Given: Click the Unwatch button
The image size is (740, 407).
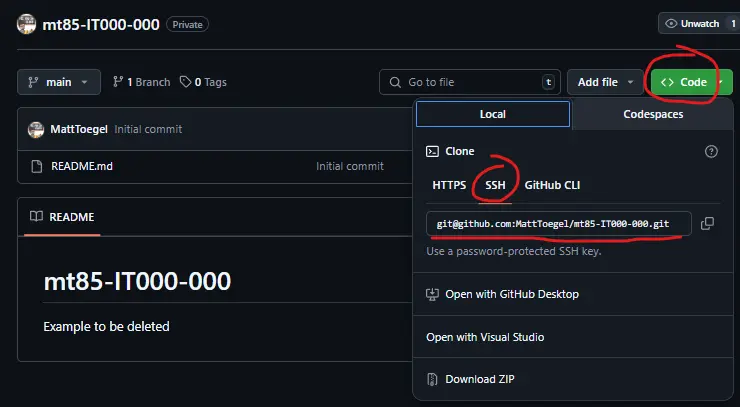Looking at the screenshot, I should 699,24.
